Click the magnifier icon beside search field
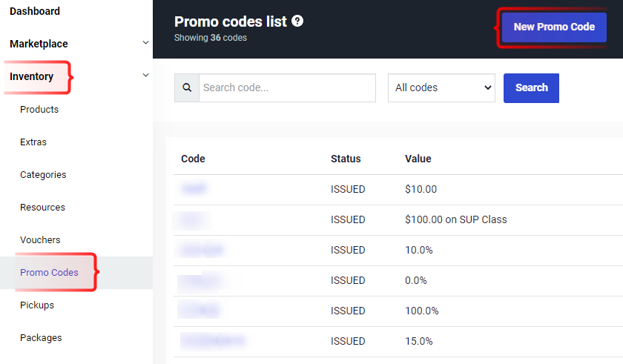This screenshot has height=364, width=623. click(187, 87)
